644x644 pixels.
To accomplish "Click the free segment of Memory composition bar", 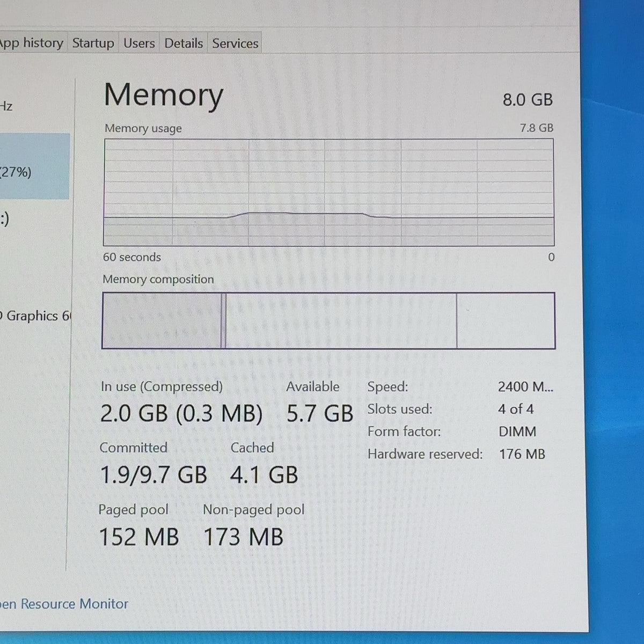I will 506,320.
